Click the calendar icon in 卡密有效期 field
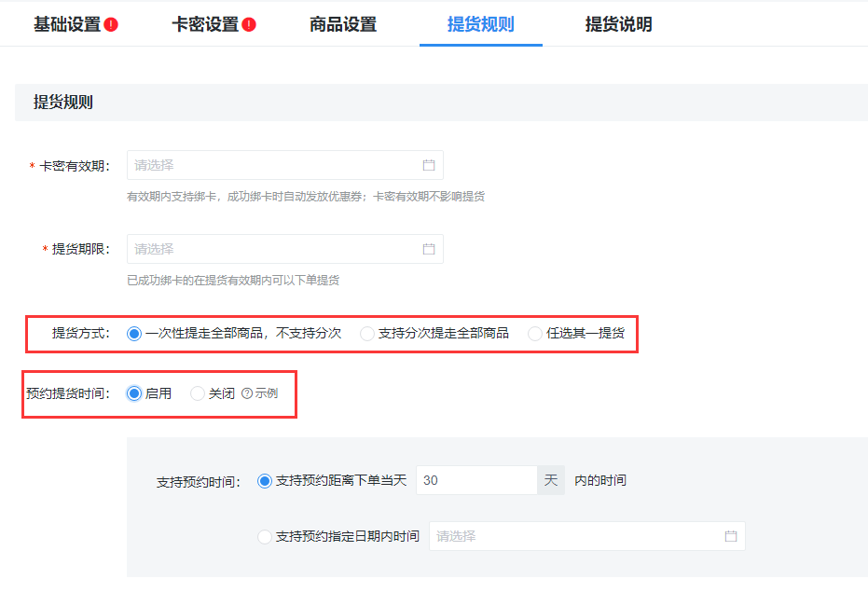Screen dimensions: 868x606 pyautogui.click(x=428, y=165)
